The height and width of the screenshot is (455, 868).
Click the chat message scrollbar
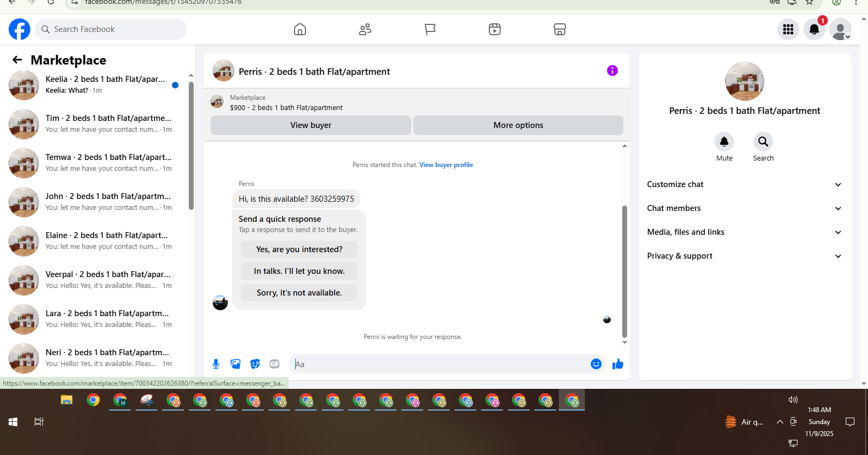pyautogui.click(x=624, y=271)
